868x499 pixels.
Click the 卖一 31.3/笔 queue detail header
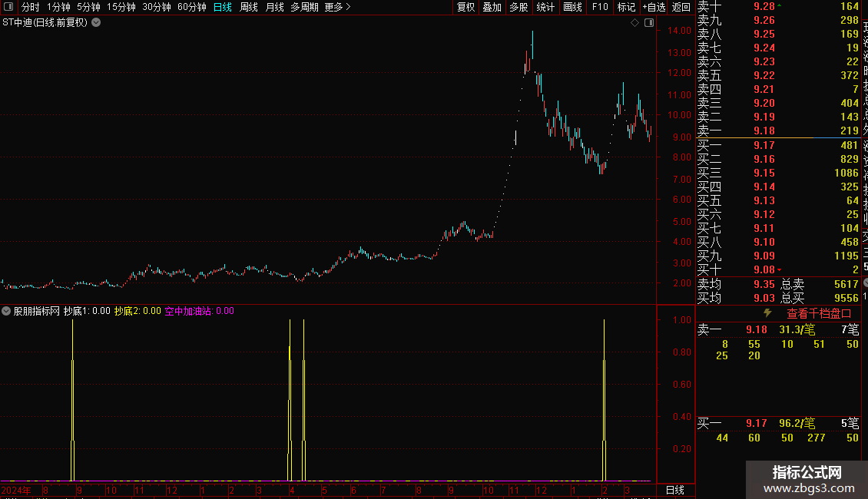point(778,329)
